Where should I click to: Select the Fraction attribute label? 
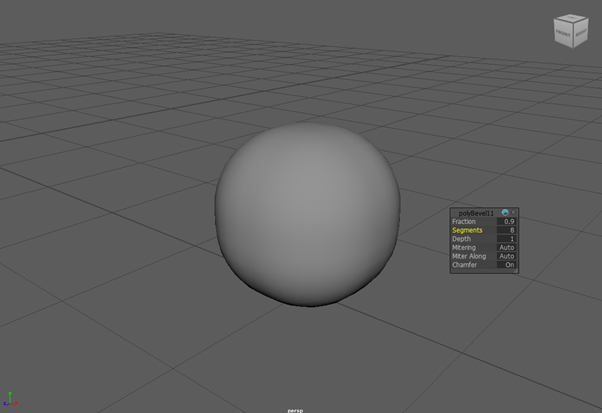pos(465,221)
